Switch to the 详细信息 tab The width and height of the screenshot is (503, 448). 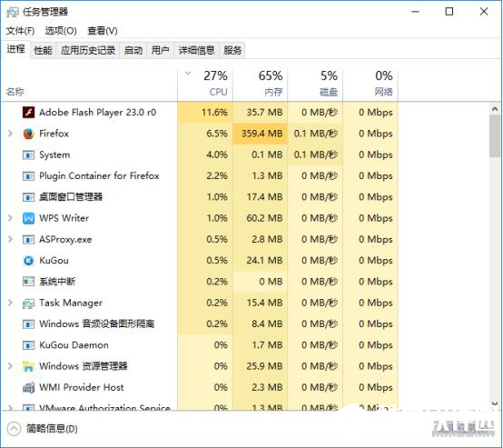click(x=196, y=50)
